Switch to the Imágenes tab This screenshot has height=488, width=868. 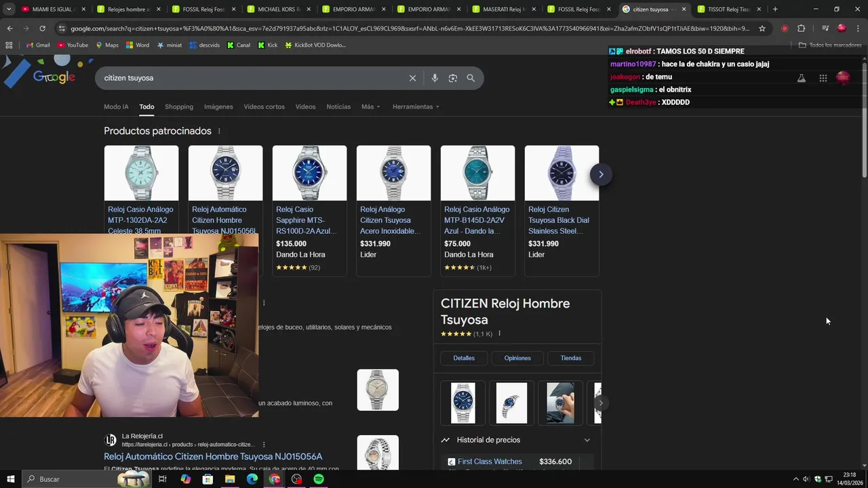(218, 106)
